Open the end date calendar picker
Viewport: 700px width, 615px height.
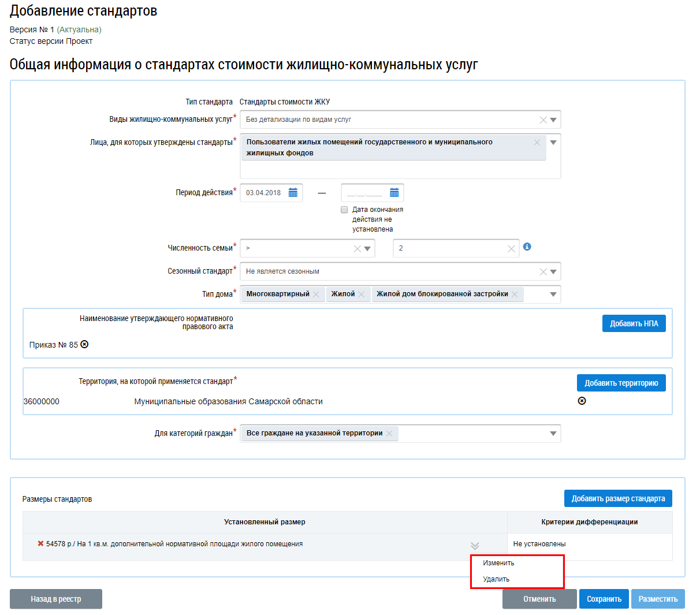[x=394, y=193]
